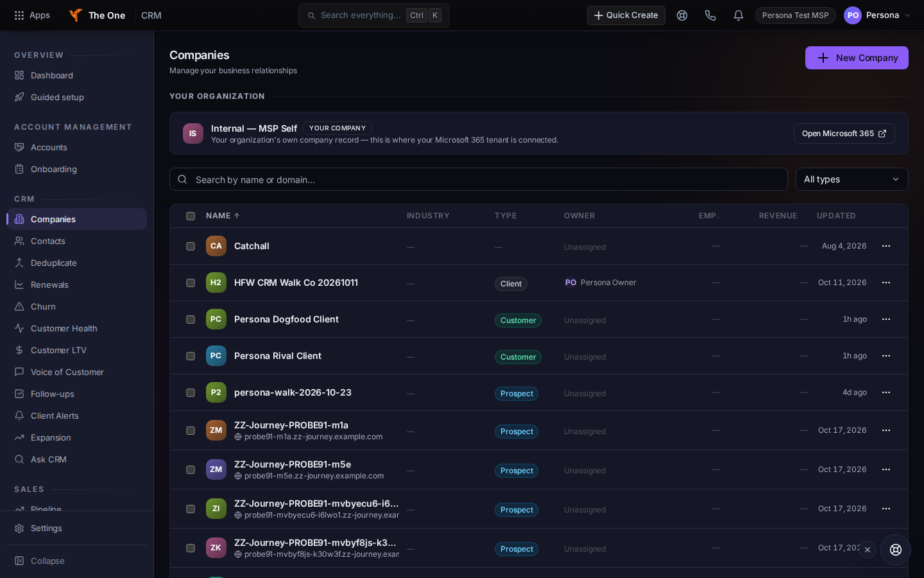Open row actions for ZZ-Journey-PROBE91-m5e
This screenshot has width=924, height=578.
coord(886,469)
